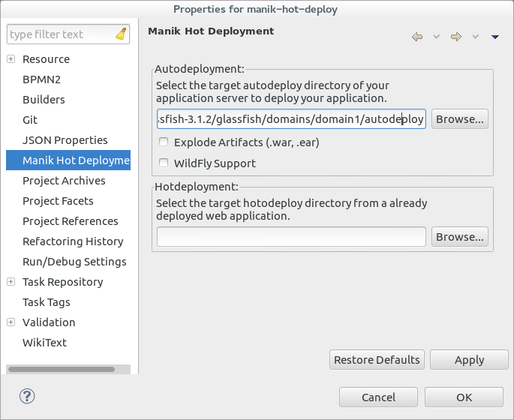Click the sidebar horizontal scrollbar
The height and width of the screenshot is (420, 514).
(62, 370)
